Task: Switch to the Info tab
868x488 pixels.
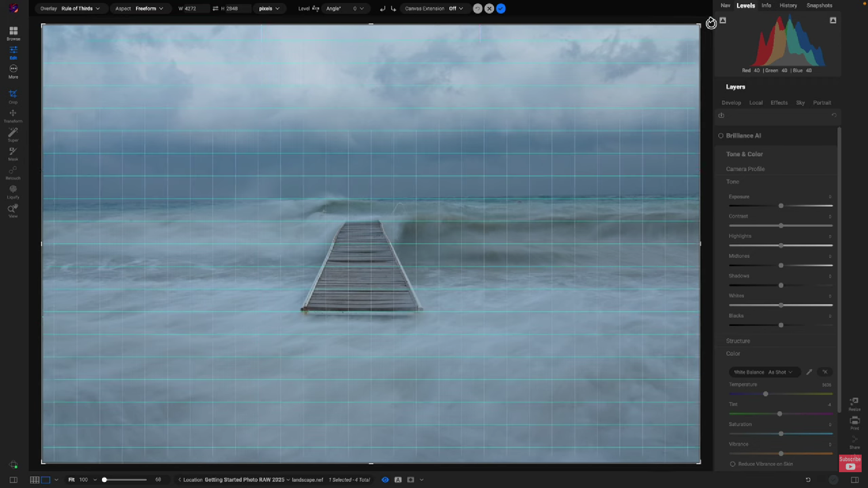Action: click(766, 5)
